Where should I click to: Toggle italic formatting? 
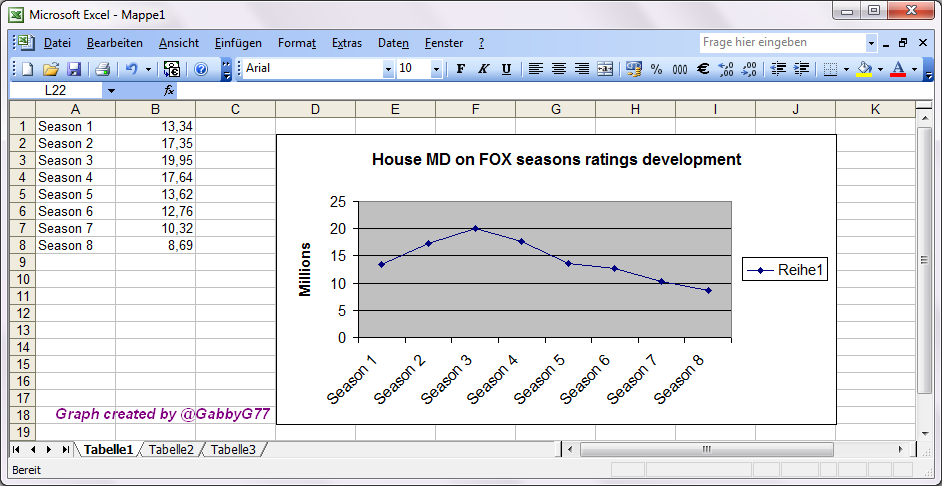(483, 69)
